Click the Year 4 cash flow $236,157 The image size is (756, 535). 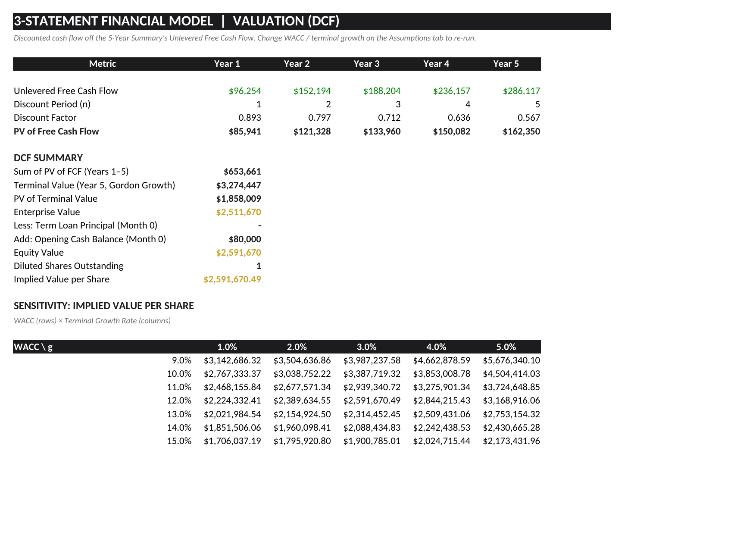click(452, 91)
